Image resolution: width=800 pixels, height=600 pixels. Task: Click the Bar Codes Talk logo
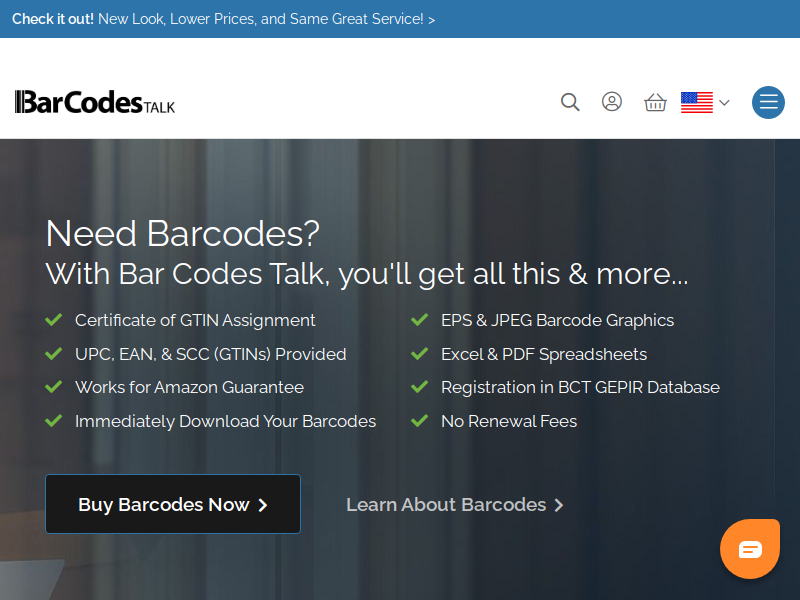tap(95, 102)
